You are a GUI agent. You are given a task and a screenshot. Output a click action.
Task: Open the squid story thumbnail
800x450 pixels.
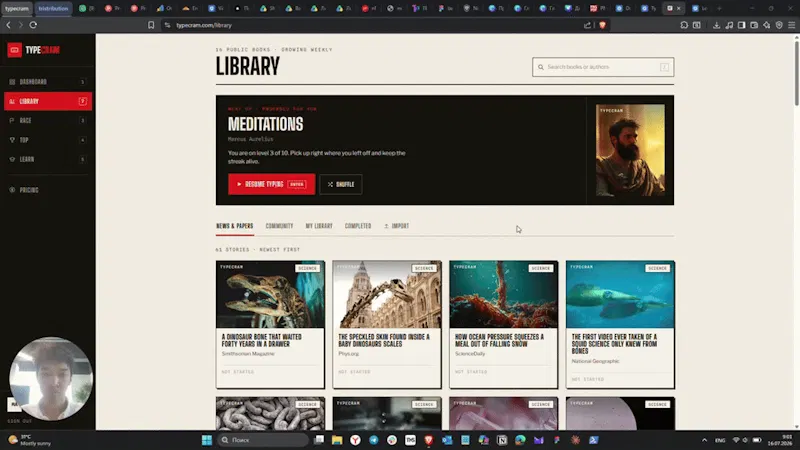point(620,294)
